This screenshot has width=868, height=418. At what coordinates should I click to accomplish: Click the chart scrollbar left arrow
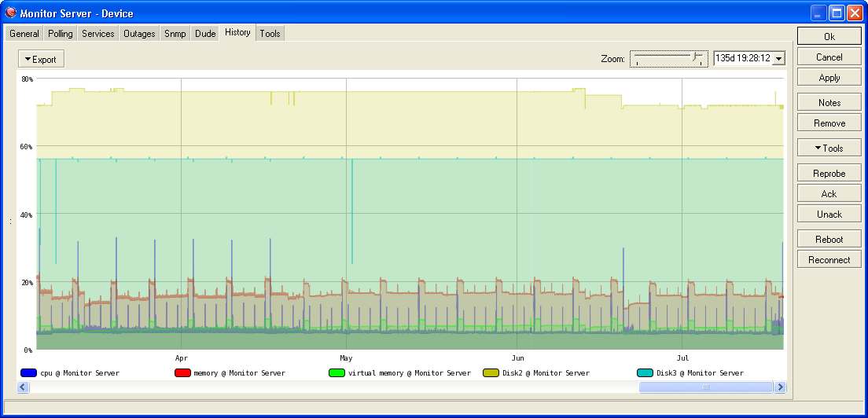pos(24,387)
